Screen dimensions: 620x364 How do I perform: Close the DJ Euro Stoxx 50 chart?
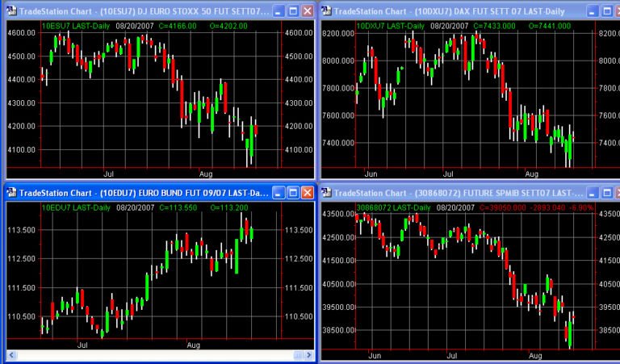tap(307, 11)
